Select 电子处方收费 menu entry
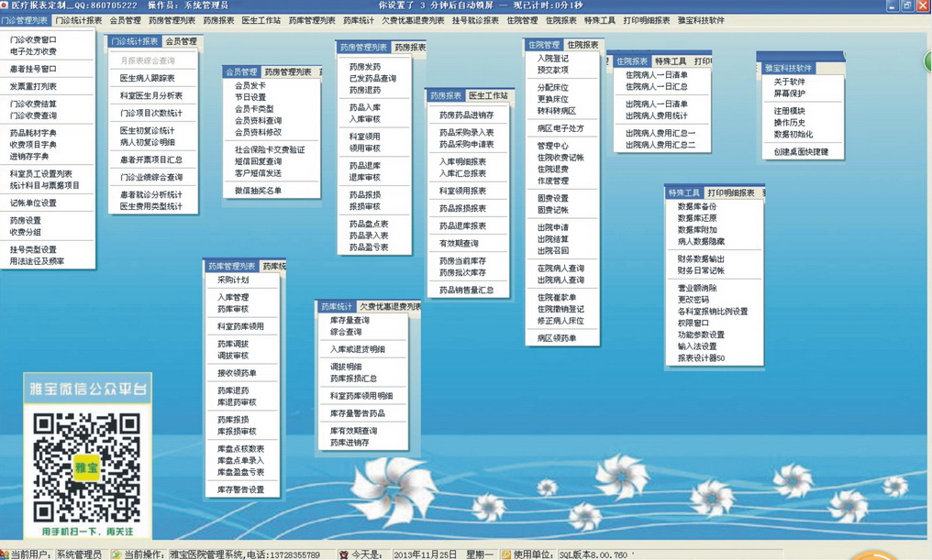This screenshot has height=560, width=932. pyautogui.click(x=33, y=51)
